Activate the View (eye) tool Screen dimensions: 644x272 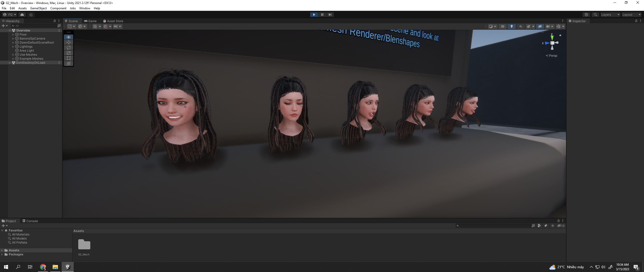69,37
